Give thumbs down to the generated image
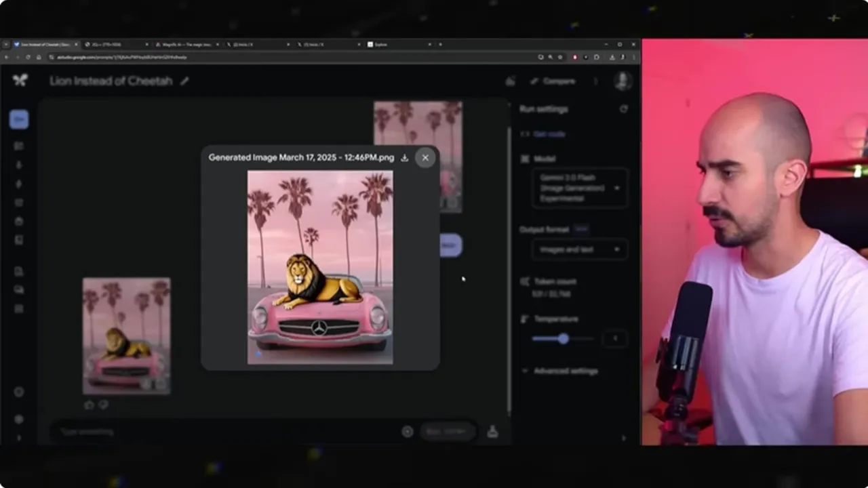The width and height of the screenshot is (868, 488). click(x=103, y=405)
